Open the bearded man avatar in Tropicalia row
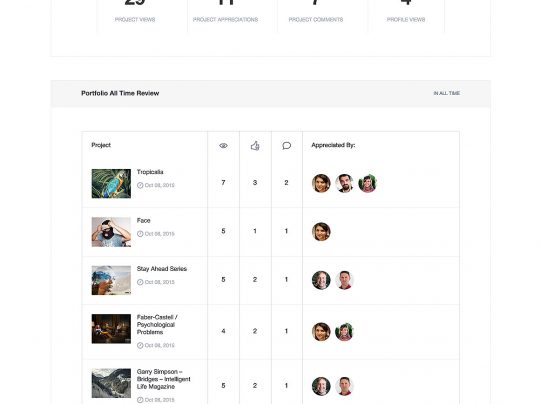This screenshot has height=404, width=540. [x=344, y=183]
